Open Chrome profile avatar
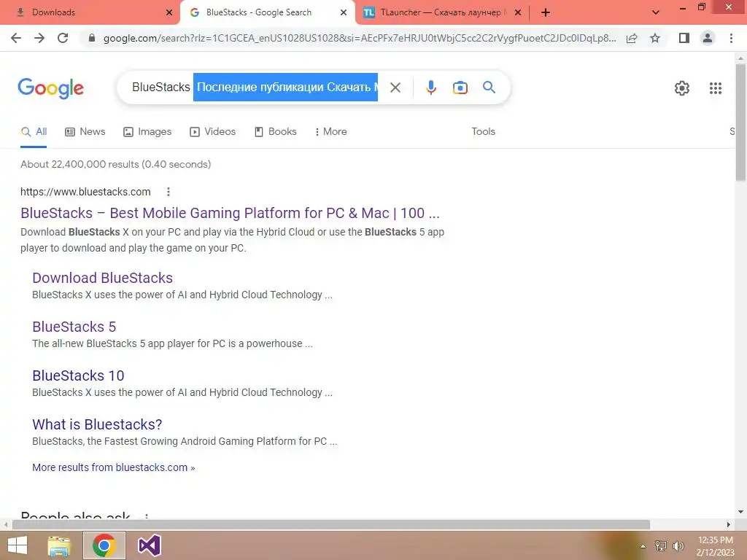Screen dimensions: 747x560 pos(708,38)
